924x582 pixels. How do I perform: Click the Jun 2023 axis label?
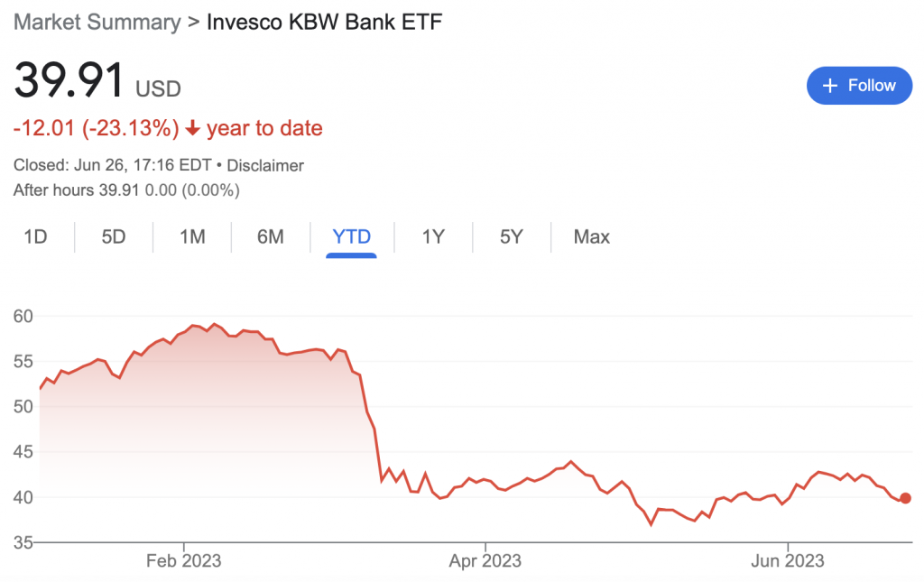coord(787,560)
